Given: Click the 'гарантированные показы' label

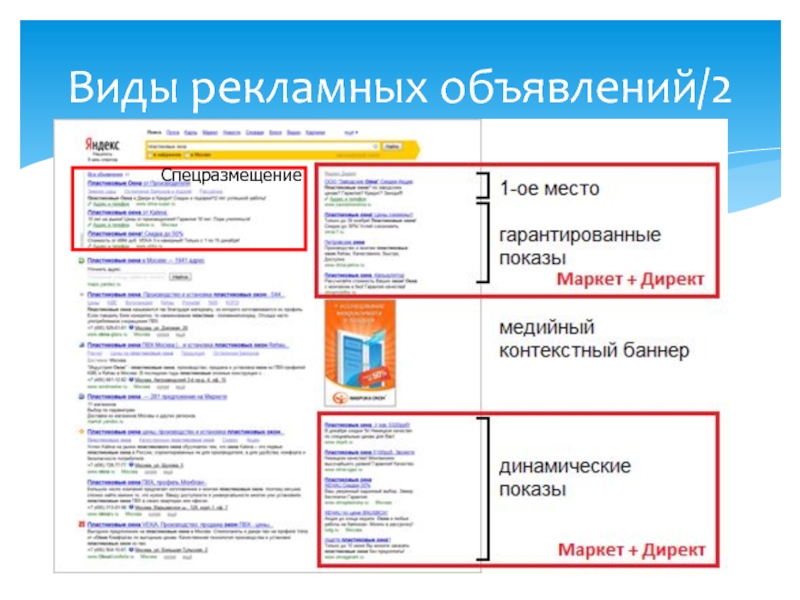Looking at the screenshot, I should [580, 246].
